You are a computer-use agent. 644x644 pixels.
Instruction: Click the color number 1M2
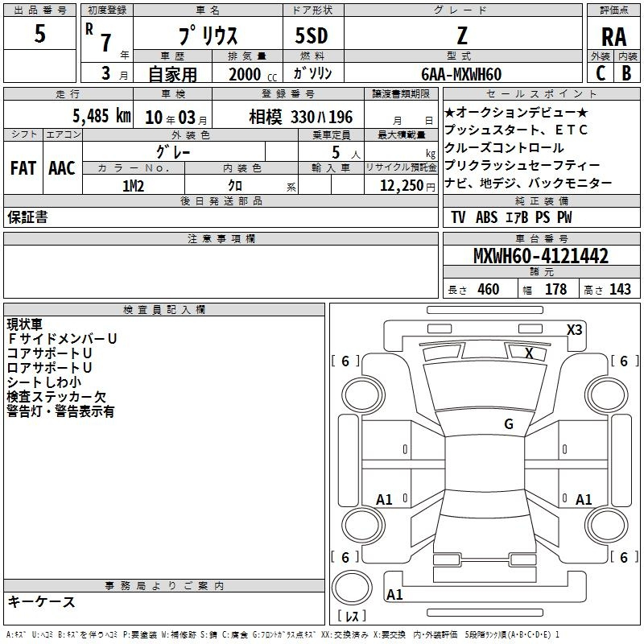coord(134,185)
